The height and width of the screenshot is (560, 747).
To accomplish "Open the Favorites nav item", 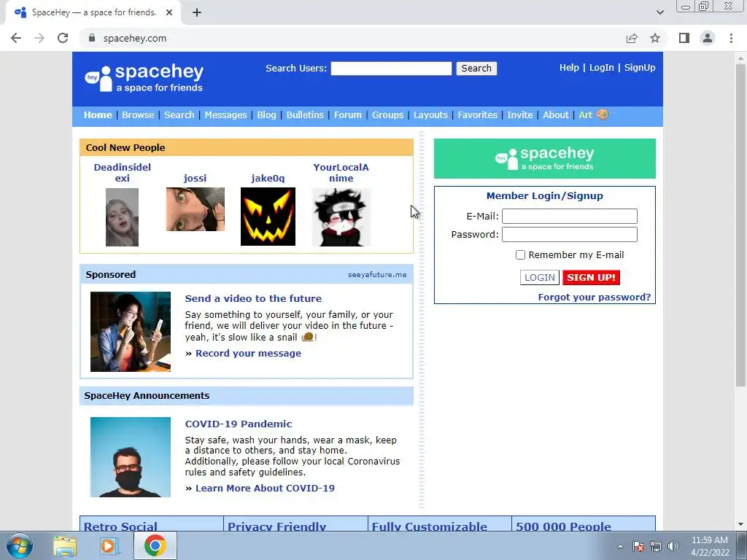I will coord(477,114).
